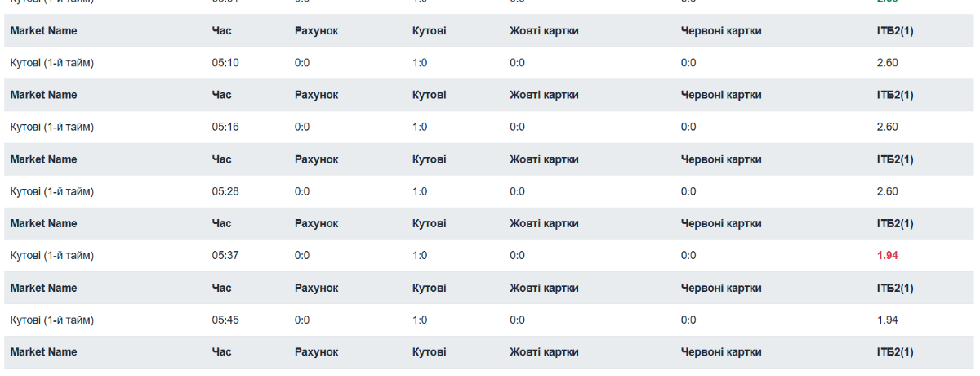Select the 2.60 odds in 05:10 row

click(x=887, y=63)
